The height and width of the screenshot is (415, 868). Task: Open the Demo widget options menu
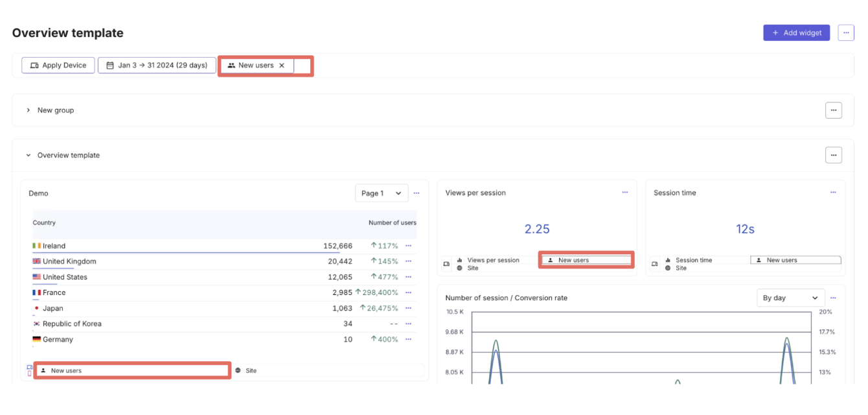[417, 193]
